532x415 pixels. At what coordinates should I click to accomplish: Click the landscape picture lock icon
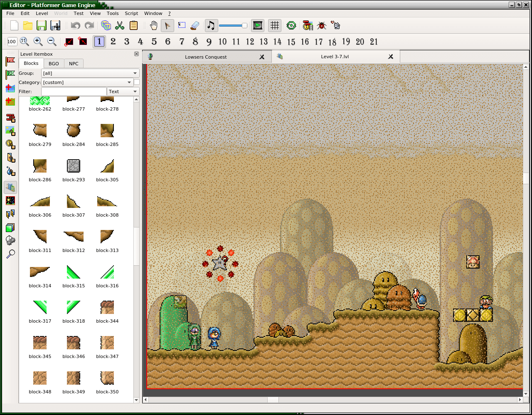[10, 131]
